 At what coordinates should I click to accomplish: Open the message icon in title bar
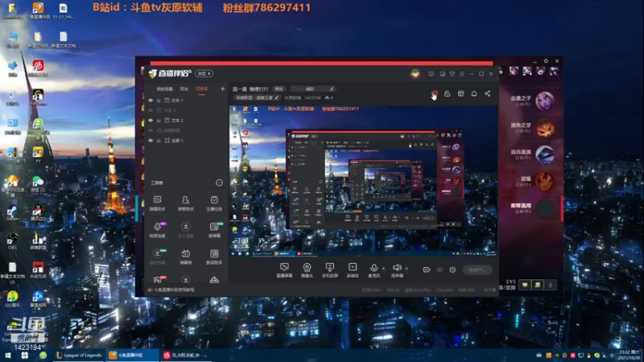click(x=431, y=74)
